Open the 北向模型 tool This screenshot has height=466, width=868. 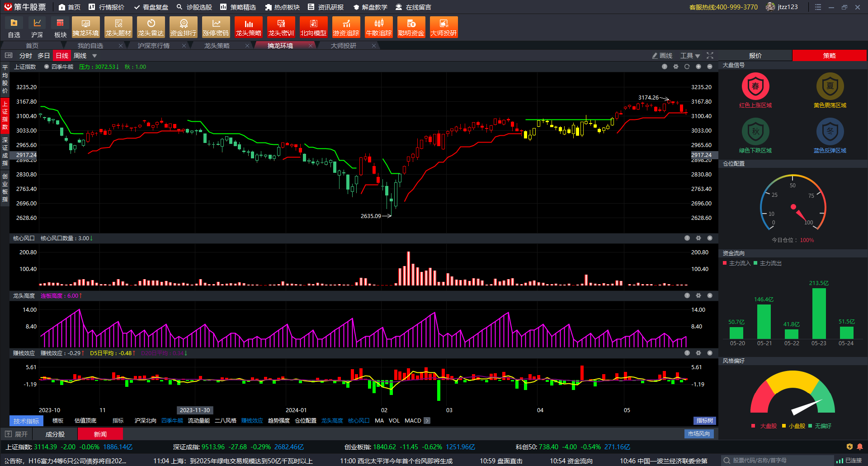(313, 27)
